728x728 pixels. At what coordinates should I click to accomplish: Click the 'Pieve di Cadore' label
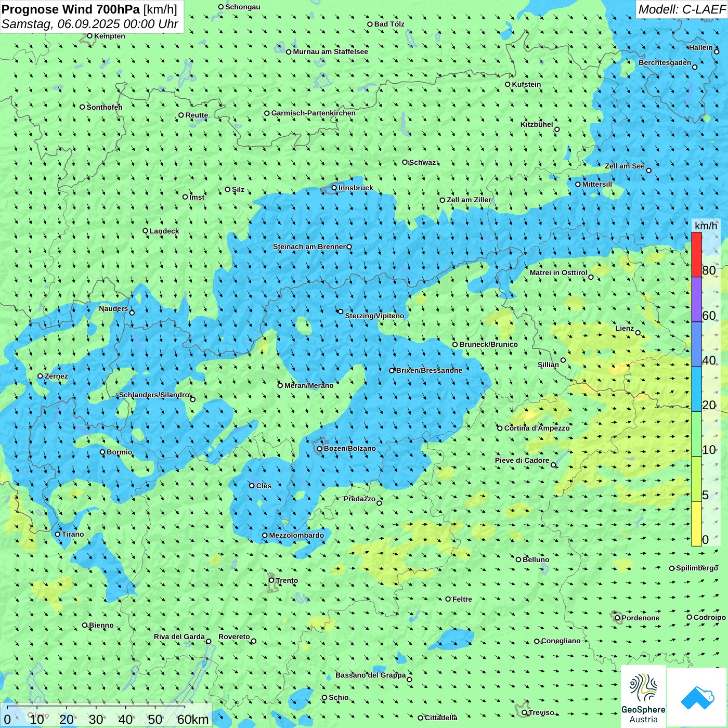[522, 460]
